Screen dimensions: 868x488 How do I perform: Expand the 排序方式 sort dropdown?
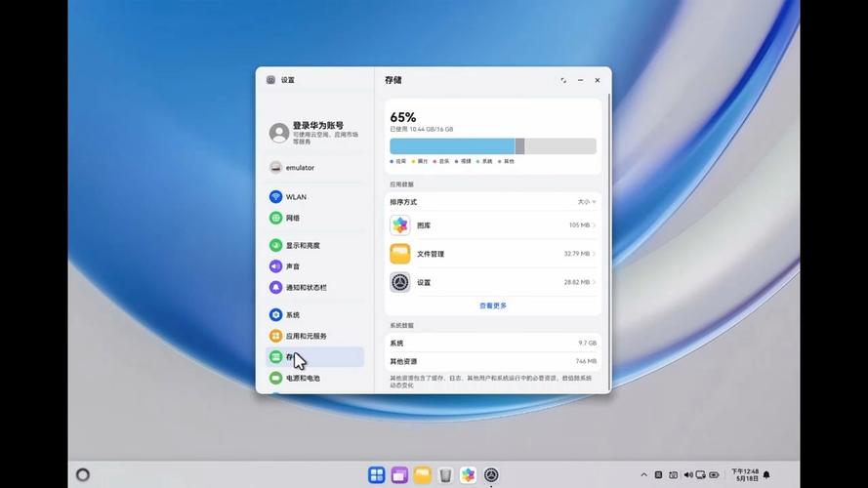(587, 202)
